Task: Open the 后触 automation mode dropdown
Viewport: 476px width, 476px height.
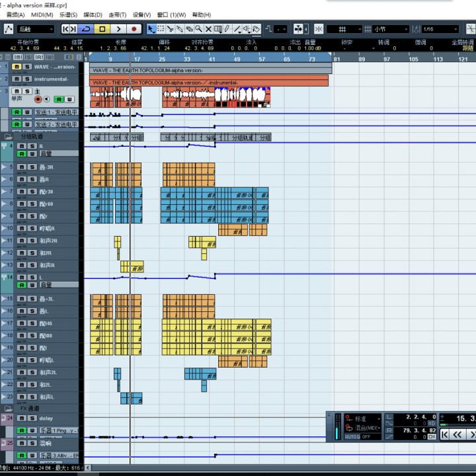Action: (x=36, y=29)
